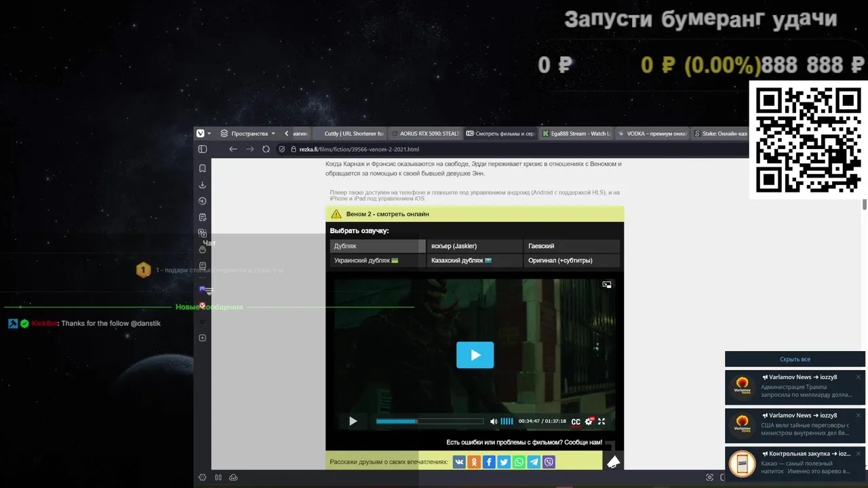Select Оригинал (+субтитры) voiceover
868x488 pixels.
pos(572,260)
